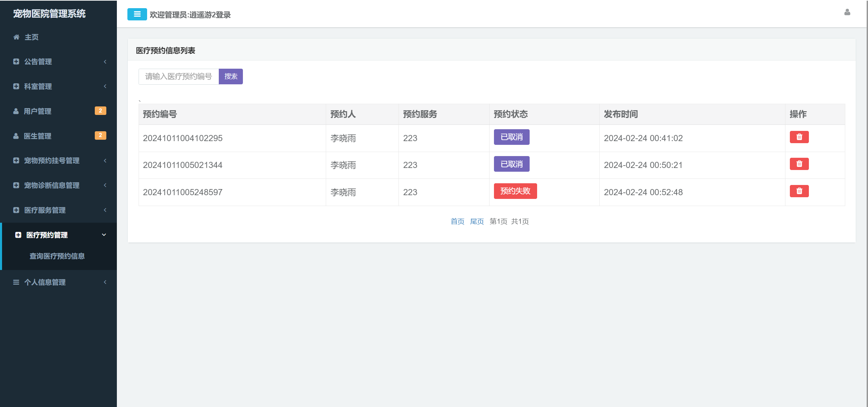The image size is (868, 407).
Task: Select 查询医疗预约信息 submenu entry
Action: [x=57, y=256]
